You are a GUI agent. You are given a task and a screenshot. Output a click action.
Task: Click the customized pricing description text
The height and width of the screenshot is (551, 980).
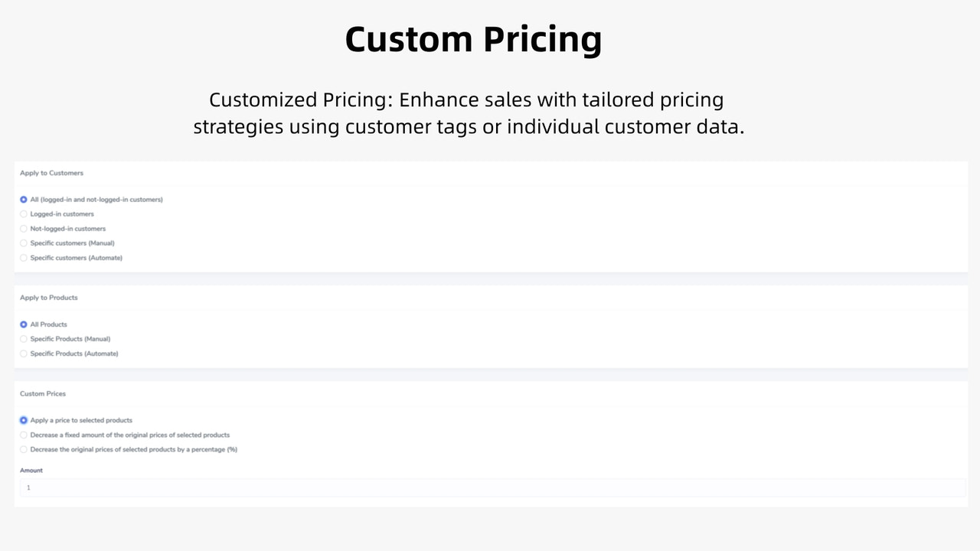(x=469, y=112)
